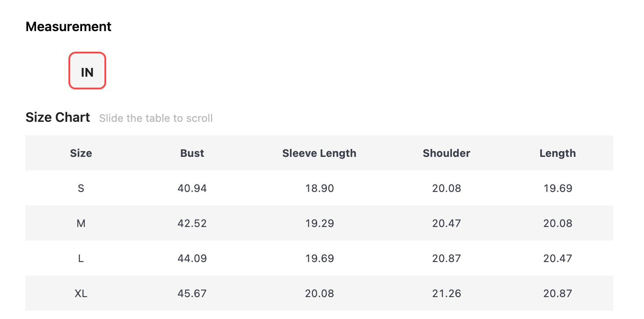Click the bust value 42.52
The height and width of the screenshot is (319, 644).
click(192, 223)
